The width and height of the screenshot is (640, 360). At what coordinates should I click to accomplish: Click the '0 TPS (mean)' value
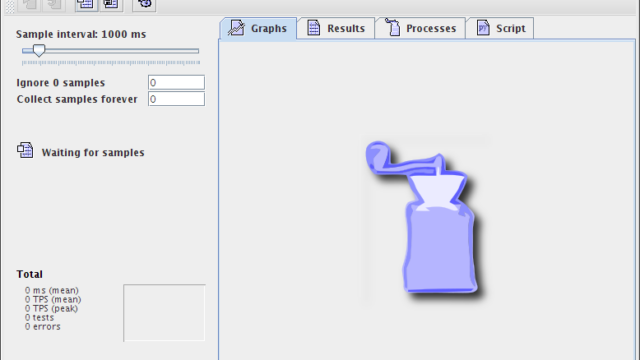(x=53, y=300)
